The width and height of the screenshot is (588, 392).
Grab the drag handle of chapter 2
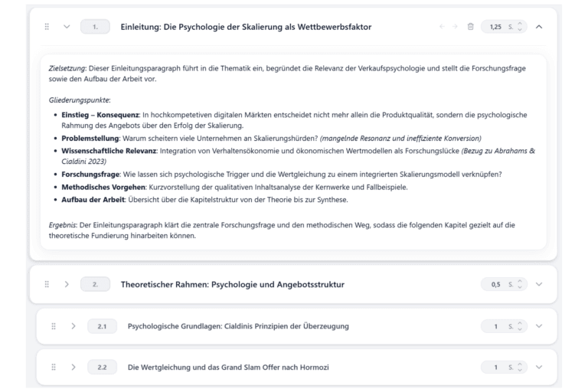click(47, 284)
